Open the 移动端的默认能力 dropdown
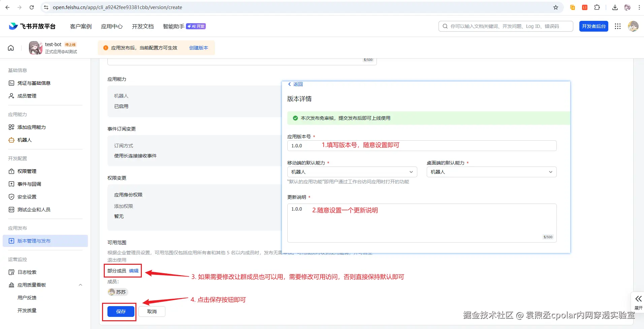 coord(352,172)
